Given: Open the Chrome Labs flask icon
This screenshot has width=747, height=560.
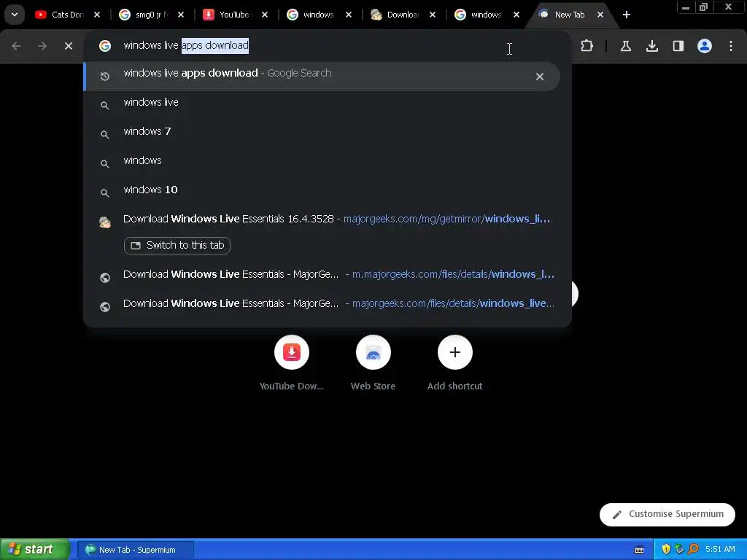Looking at the screenshot, I should pyautogui.click(x=625, y=46).
